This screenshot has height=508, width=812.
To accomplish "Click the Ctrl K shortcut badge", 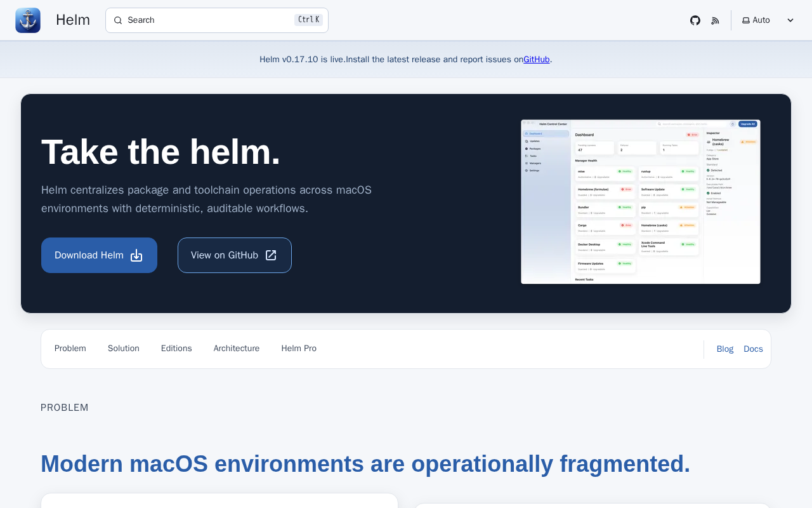I will [308, 20].
